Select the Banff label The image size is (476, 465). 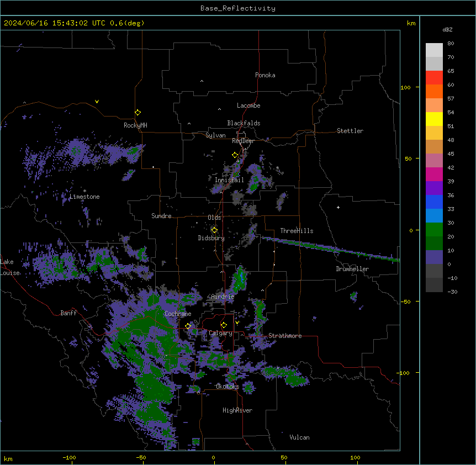[x=68, y=313]
